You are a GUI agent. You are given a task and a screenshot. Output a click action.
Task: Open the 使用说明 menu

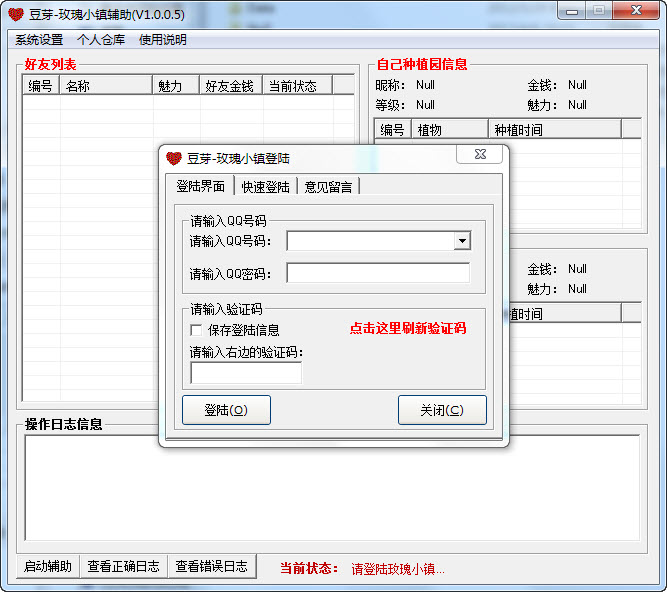pyautogui.click(x=163, y=40)
